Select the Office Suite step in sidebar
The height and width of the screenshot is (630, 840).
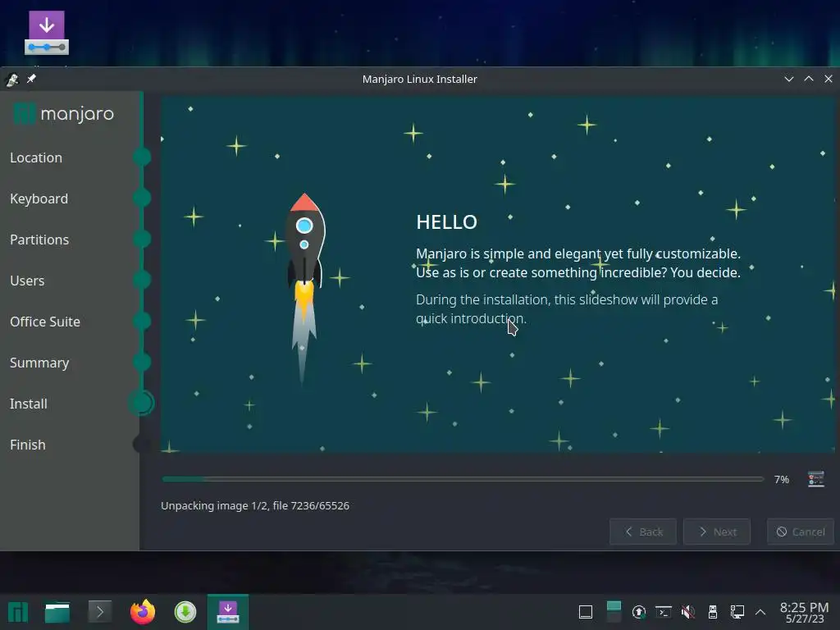(x=45, y=322)
